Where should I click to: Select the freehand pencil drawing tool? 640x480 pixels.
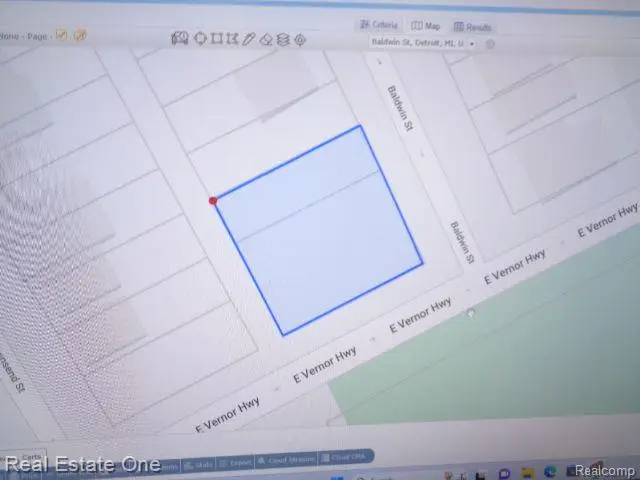click(x=249, y=39)
